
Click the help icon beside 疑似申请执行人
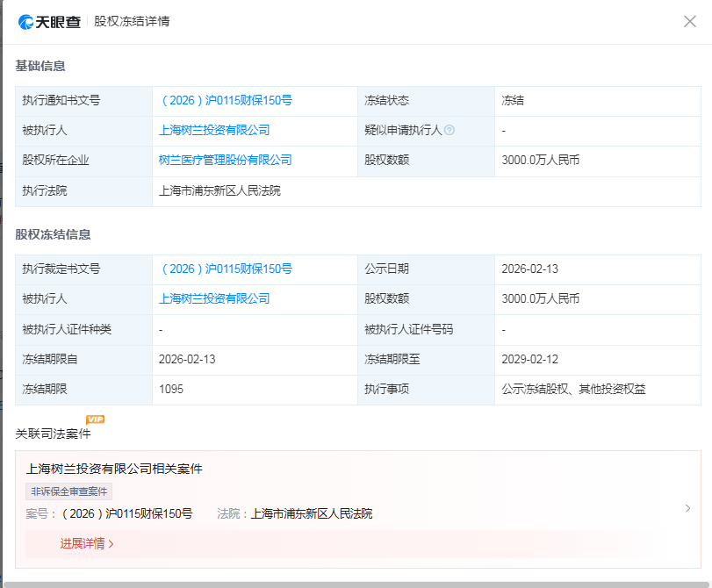tap(449, 131)
